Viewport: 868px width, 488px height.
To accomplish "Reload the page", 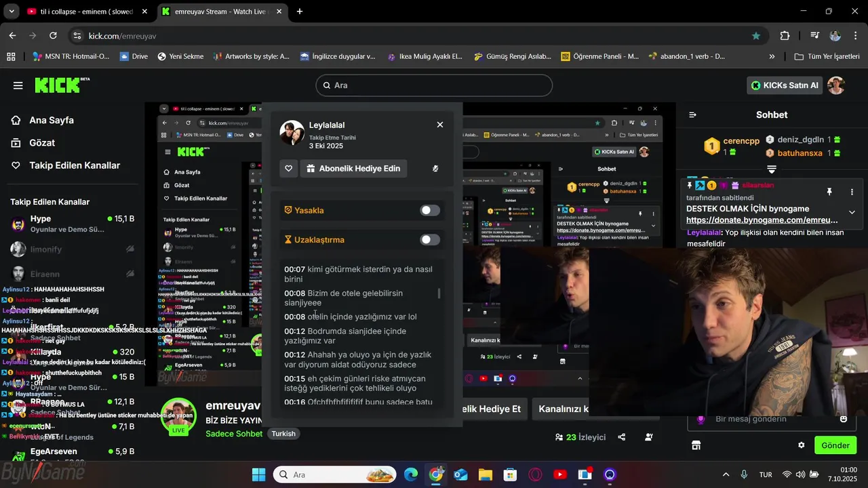I will tap(54, 36).
